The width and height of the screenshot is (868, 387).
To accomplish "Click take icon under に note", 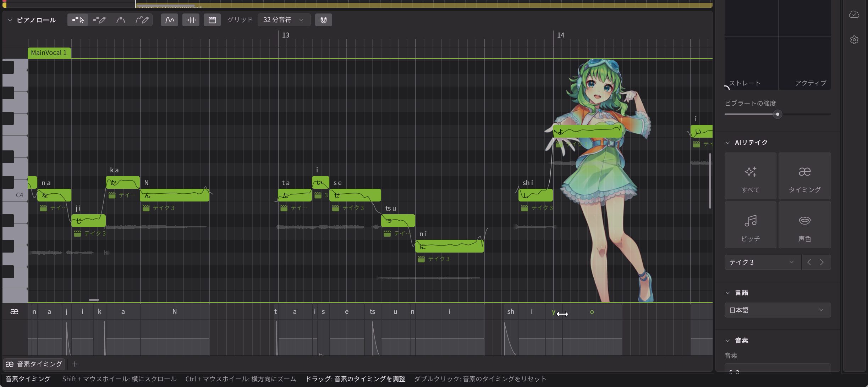I will pos(421,259).
